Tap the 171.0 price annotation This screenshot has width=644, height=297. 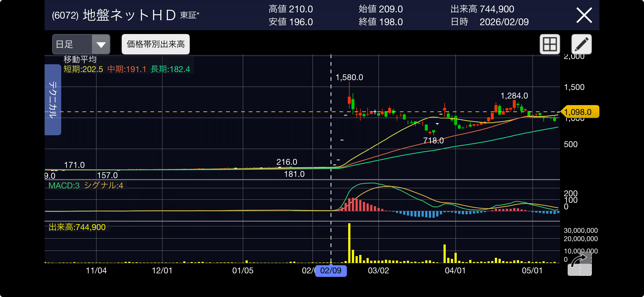74,165
